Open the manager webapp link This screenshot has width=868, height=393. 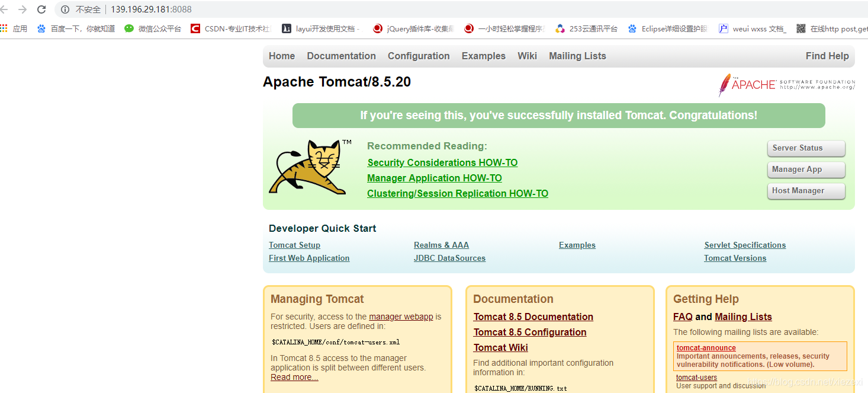(x=401, y=317)
